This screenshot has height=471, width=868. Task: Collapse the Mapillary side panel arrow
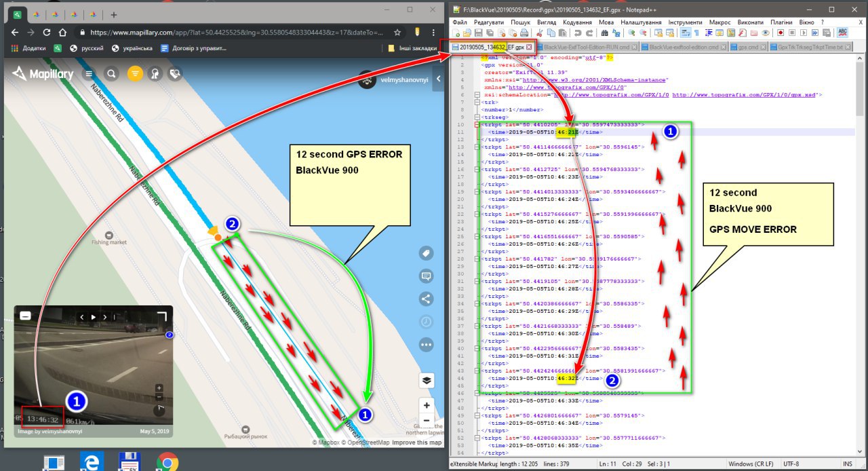(438, 79)
